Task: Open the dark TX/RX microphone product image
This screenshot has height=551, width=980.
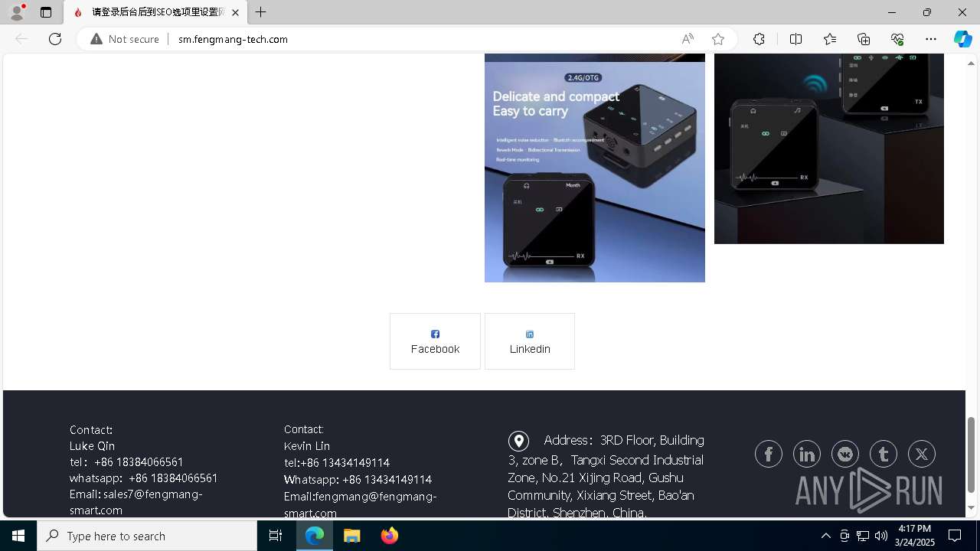Action: [x=829, y=148]
